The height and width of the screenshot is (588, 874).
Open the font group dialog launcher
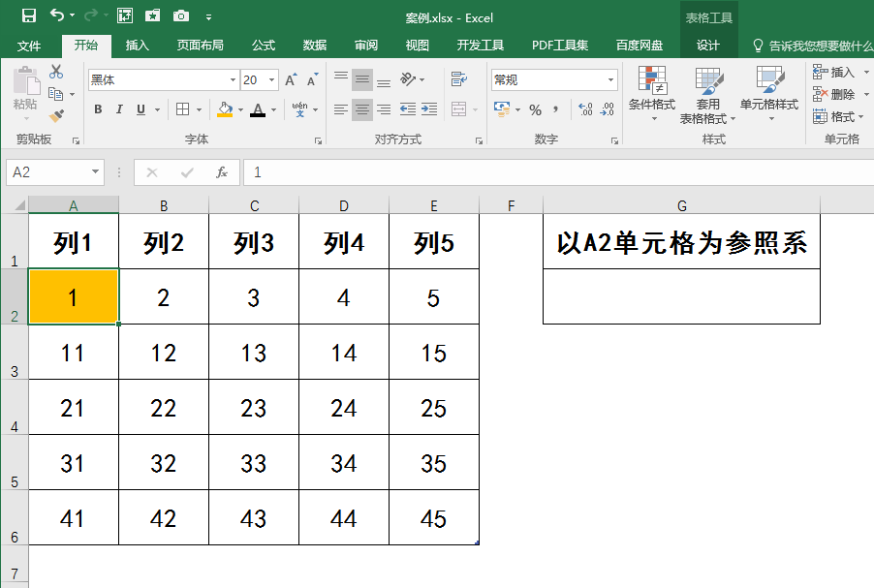tap(318, 141)
